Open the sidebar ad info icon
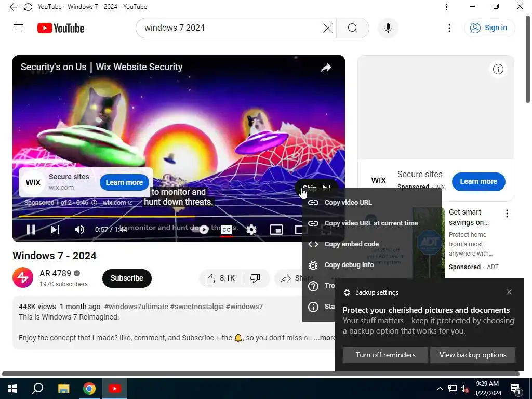The height and width of the screenshot is (399, 532). click(x=498, y=69)
